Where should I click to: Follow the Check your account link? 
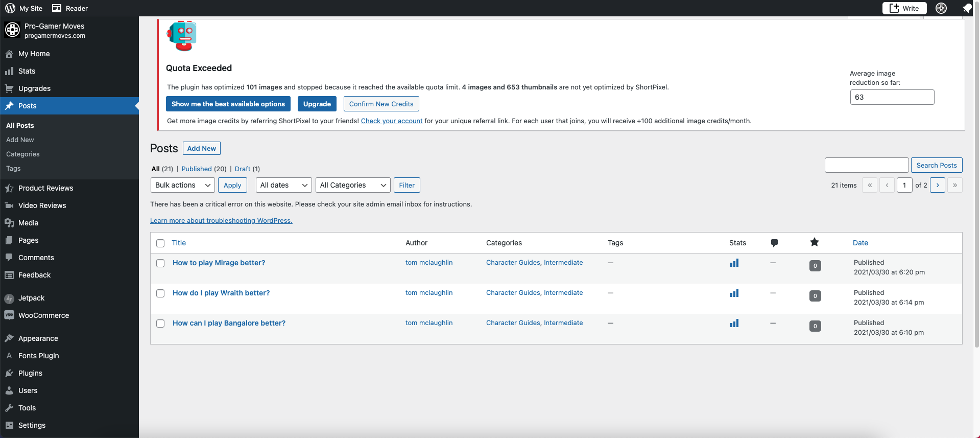pyautogui.click(x=392, y=121)
